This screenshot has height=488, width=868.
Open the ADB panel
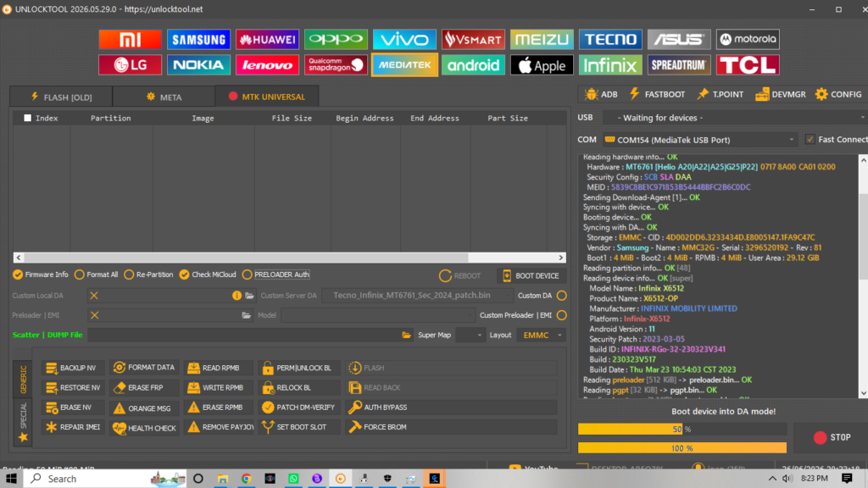click(x=601, y=95)
